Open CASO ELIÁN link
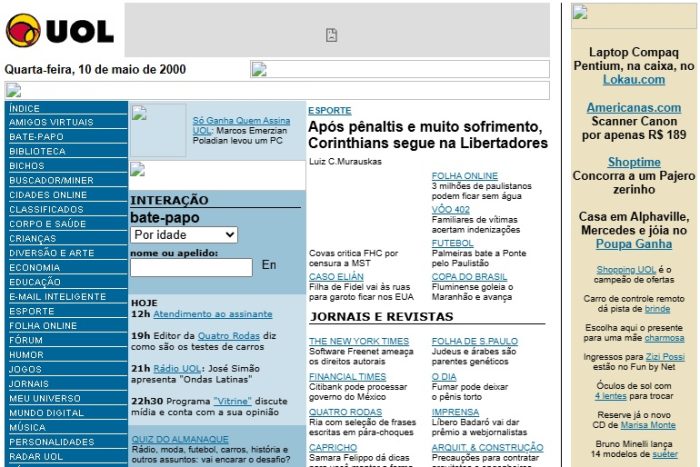This screenshot has height=467, width=700. coord(336,277)
